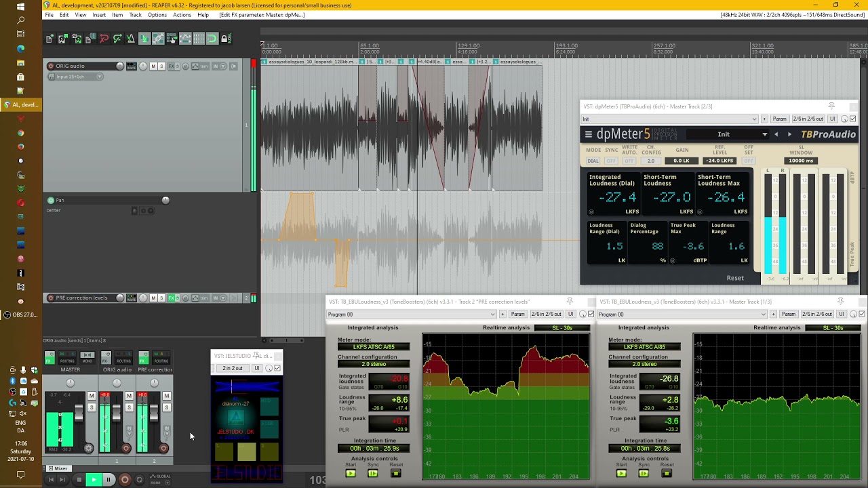The height and width of the screenshot is (488, 868).
Task: Toggle the dpMeter5 plugin bypass checkbox
Action: click(852, 119)
